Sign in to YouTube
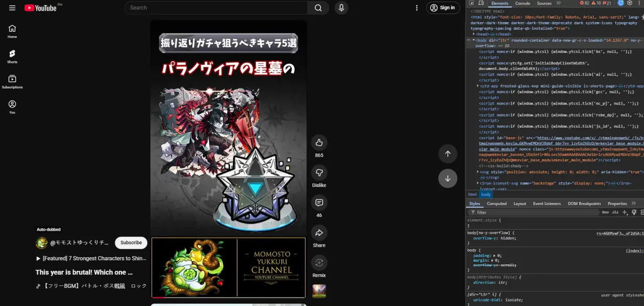 click(x=443, y=8)
